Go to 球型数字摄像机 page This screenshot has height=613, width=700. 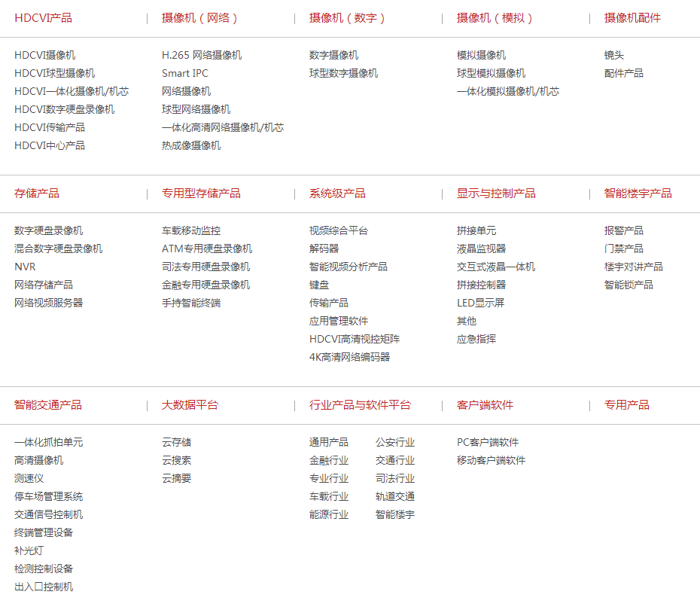[x=343, y=73]
